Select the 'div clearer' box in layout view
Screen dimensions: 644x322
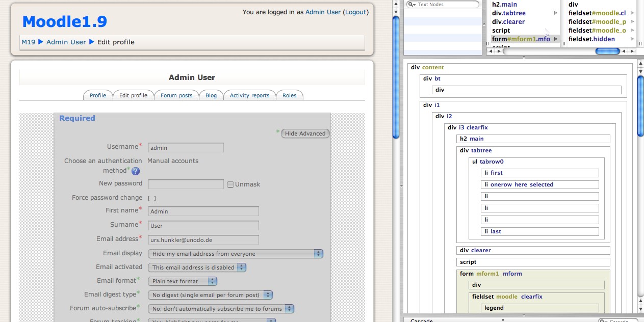coord(533,251)
